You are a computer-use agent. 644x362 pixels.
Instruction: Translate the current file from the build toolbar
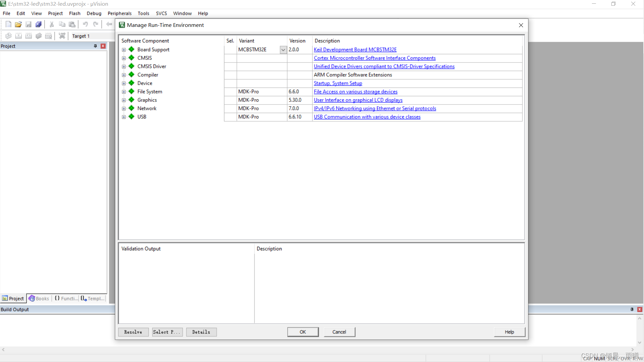pos(8,36)
